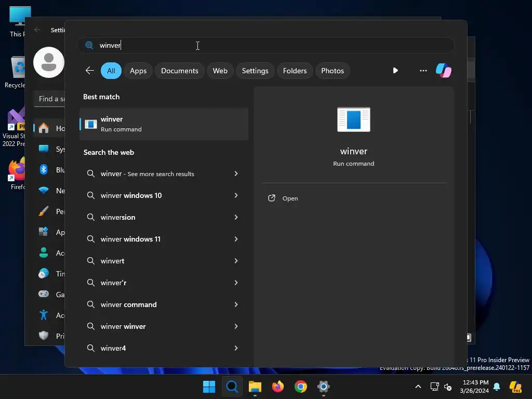Click the muted volume tray icon
This screenshot has width=532, height=399.
[448, 387]
